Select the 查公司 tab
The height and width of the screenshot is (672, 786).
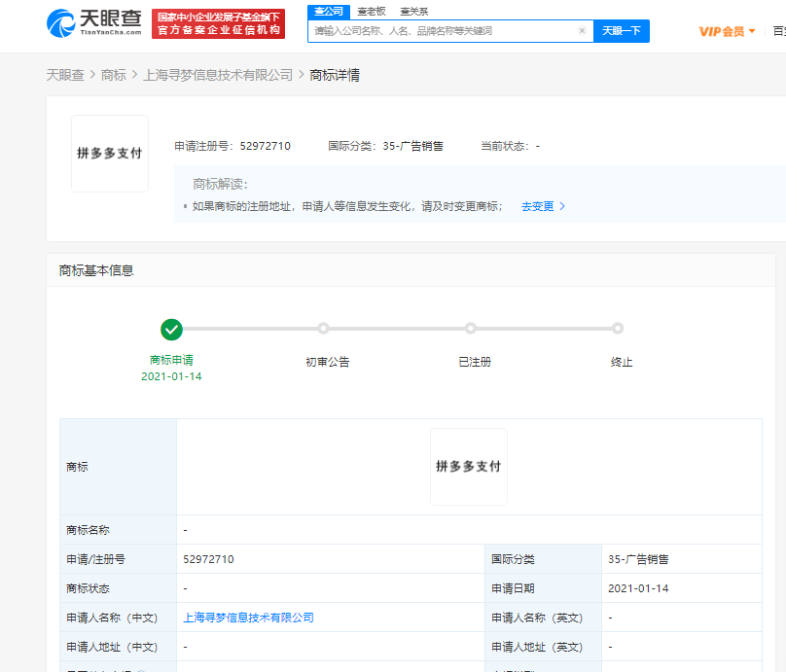(x=330, y=11)
